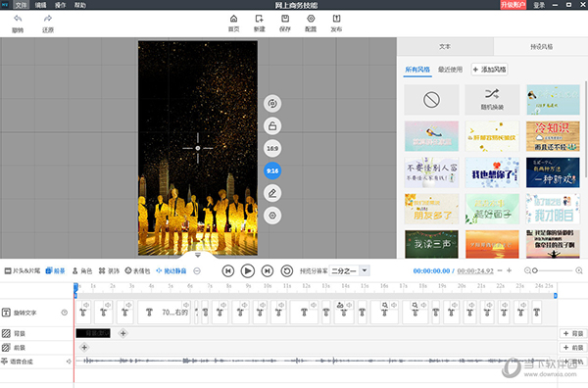Click the red upgrade account button

[513, 5]
